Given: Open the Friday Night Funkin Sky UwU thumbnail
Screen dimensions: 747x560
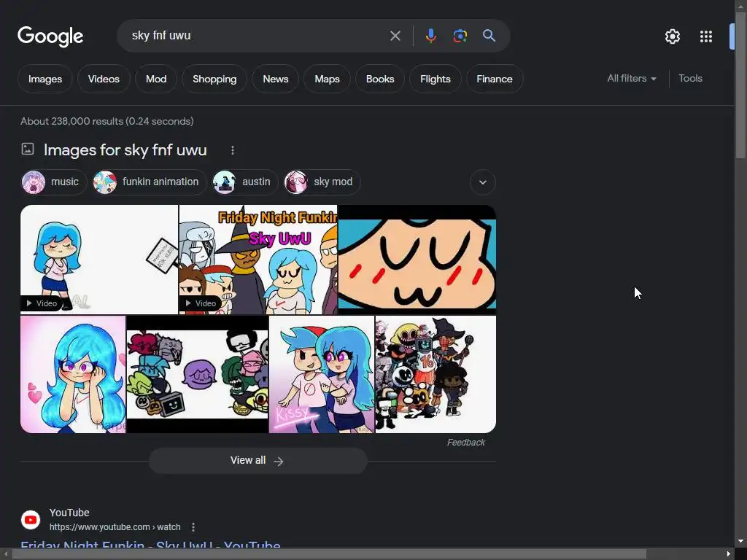Looking at the screenshot, I should click(x=258, y=260).
